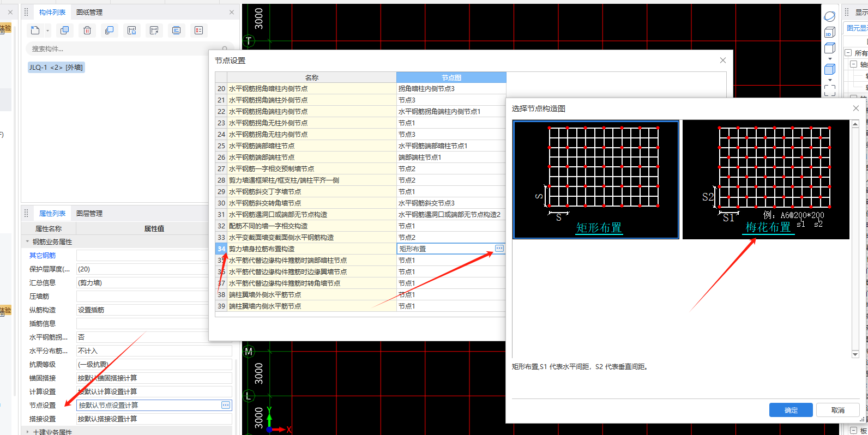Switch to the 图纸管理 tab
This screenshot has width=868, height=435.
pyautogui.click(x=89, y=12)
